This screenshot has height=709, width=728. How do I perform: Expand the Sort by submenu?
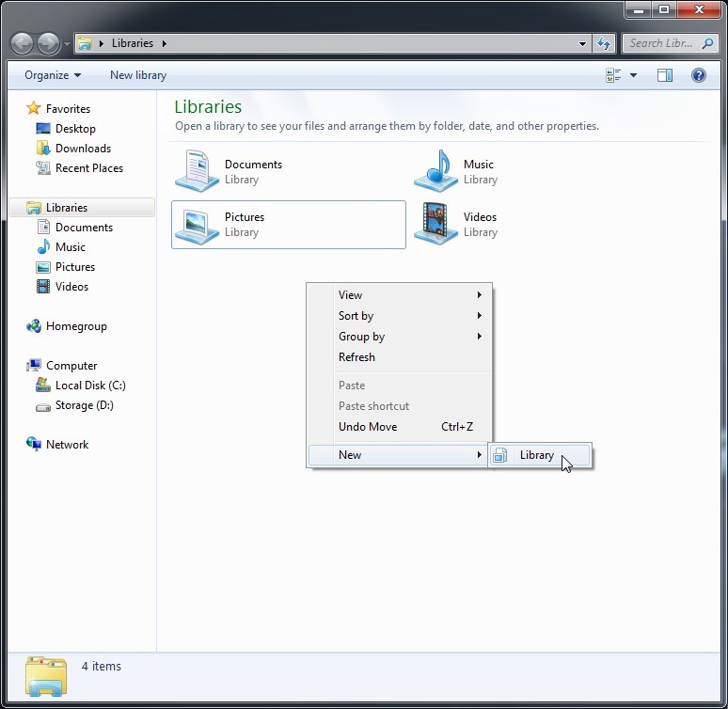356,316
